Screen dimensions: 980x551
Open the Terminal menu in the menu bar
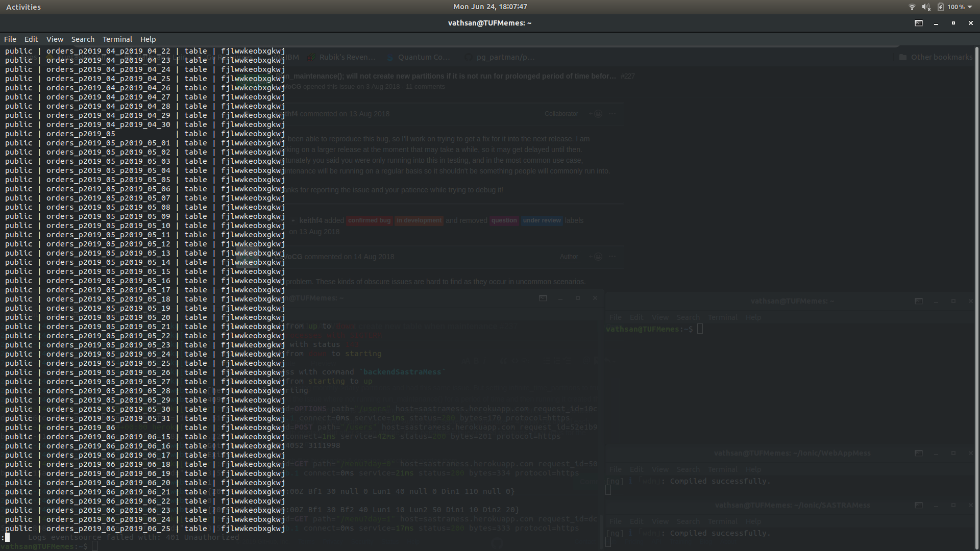coord(117,39)
